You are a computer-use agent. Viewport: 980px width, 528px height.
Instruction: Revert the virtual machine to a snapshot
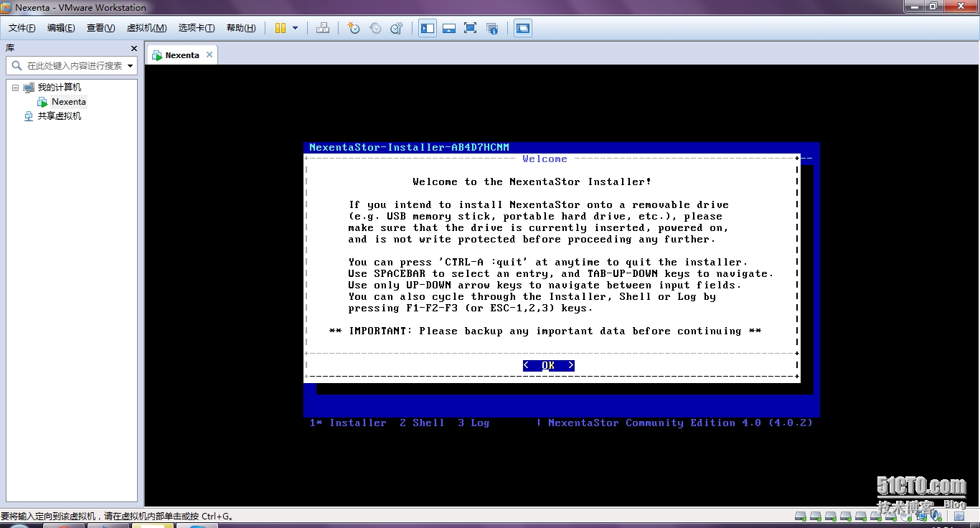[375, 28]
